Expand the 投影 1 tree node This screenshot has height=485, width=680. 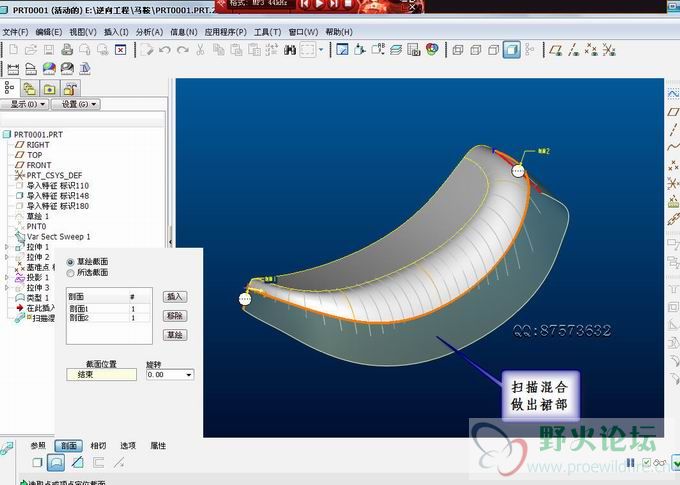tap(7, 277)
